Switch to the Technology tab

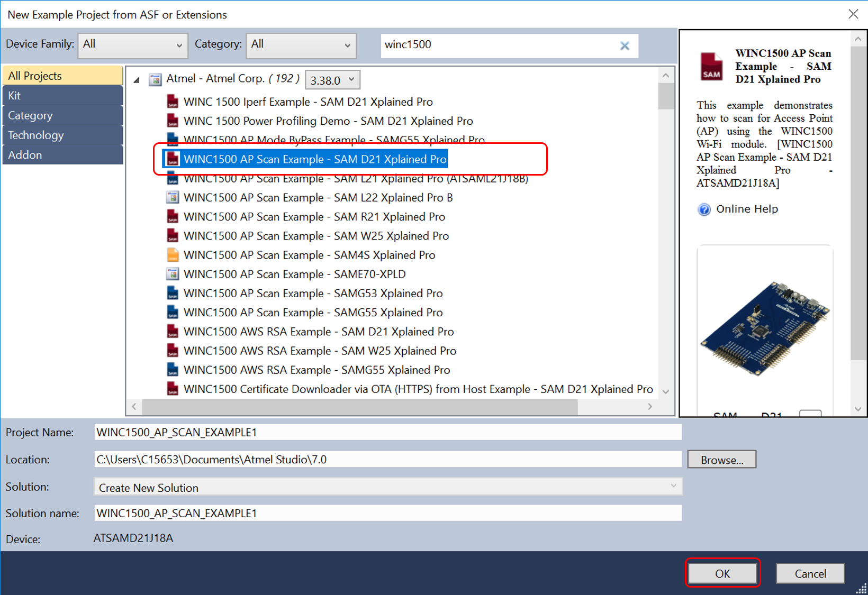62,135
